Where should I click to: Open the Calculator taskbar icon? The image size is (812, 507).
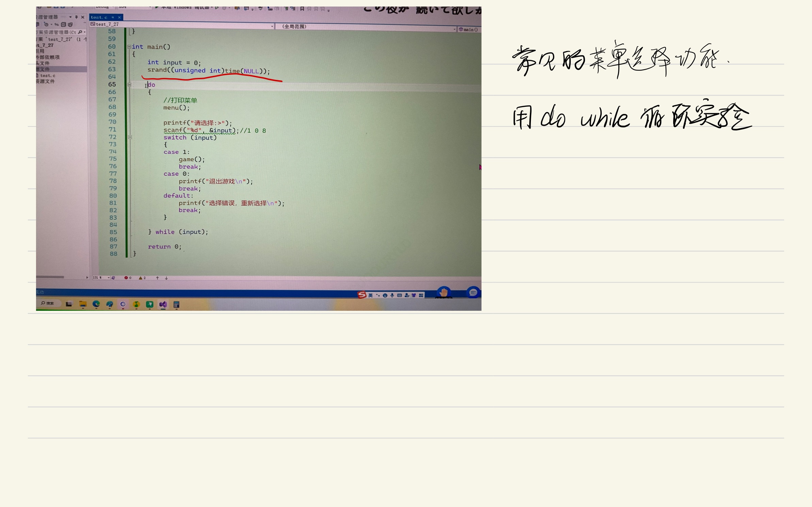click(x=176, y=305)
